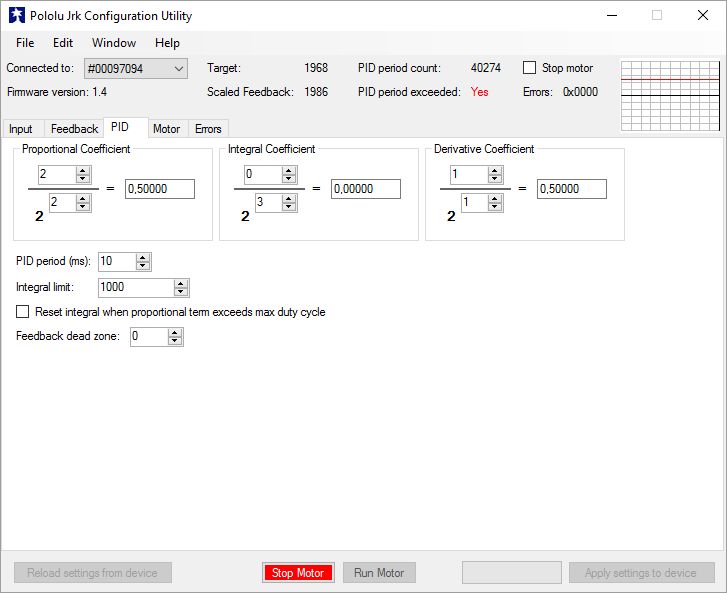
Task: Decrease the Derivative Coefficient exponent value
Action: click(495, 207)
